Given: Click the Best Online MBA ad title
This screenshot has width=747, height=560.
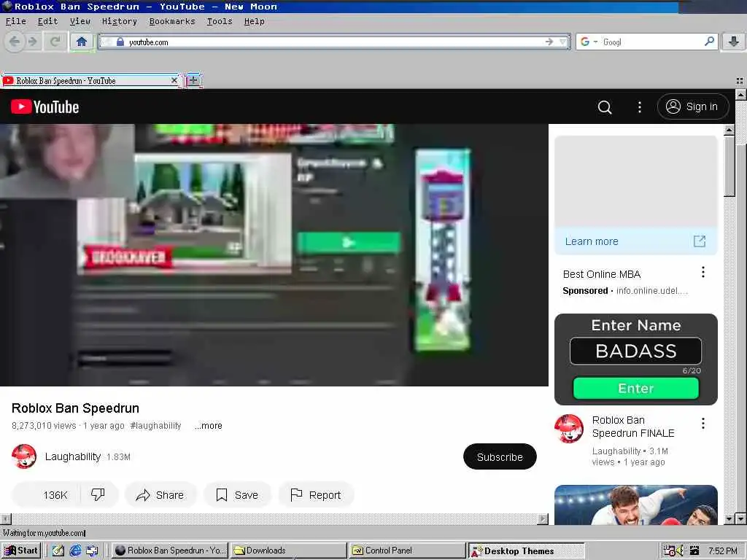Looking at the screenshot, I should click(602, 274).
